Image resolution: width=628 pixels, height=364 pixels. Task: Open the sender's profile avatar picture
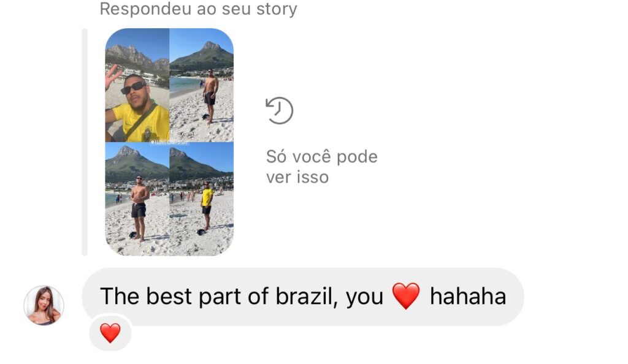(44, 305)
